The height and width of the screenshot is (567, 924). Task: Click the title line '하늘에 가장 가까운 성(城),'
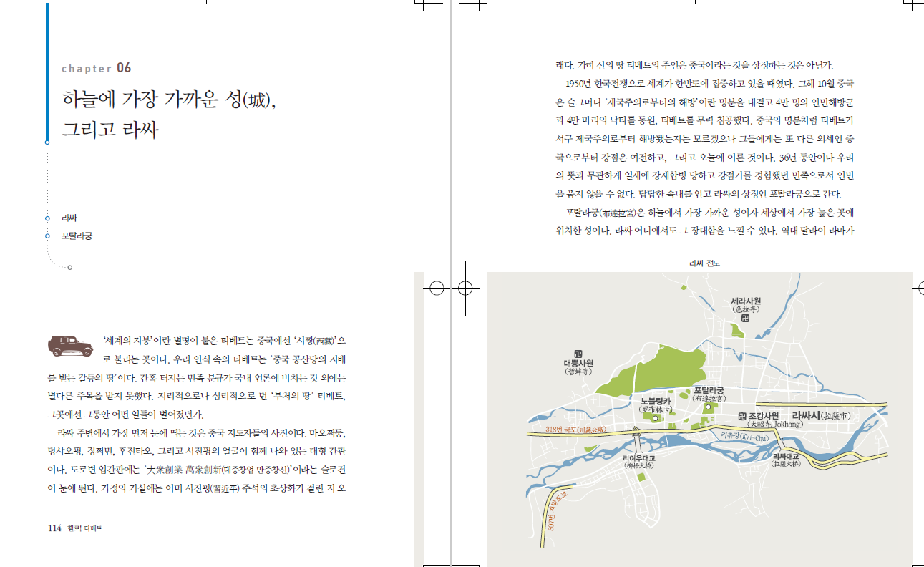click(x=169, y=100)
